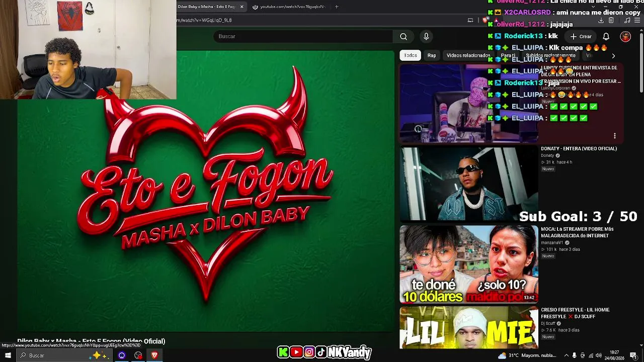Click the music note icon in browser toolbar

(627, 20)
